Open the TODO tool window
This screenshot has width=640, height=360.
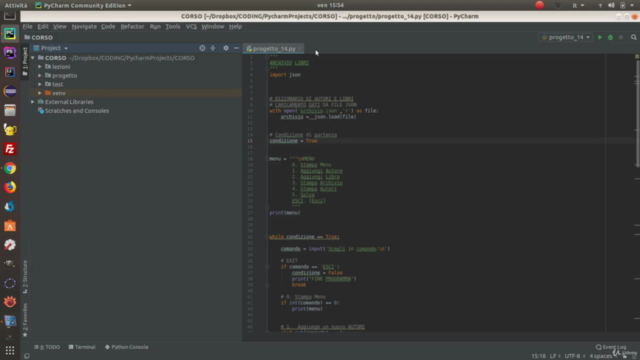click(x=47, y=347)
